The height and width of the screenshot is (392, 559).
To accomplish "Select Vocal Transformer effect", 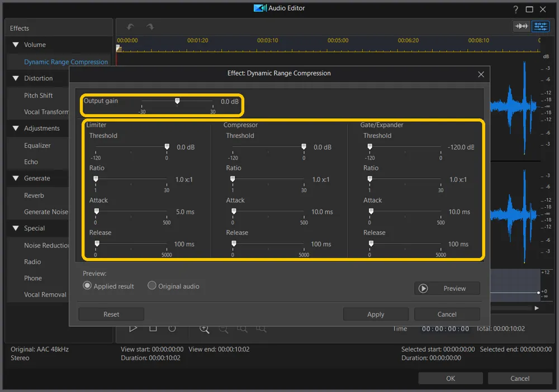I will (46, 112).
